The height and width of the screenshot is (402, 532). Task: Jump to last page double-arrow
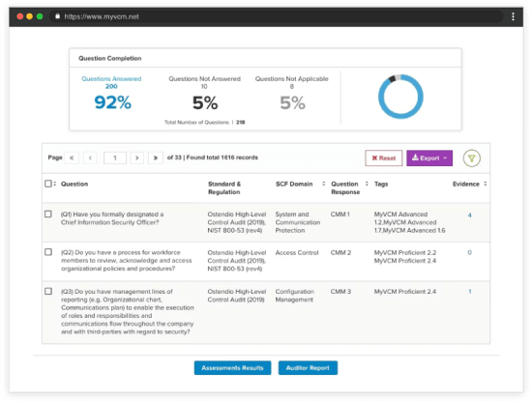click(156, 158)
